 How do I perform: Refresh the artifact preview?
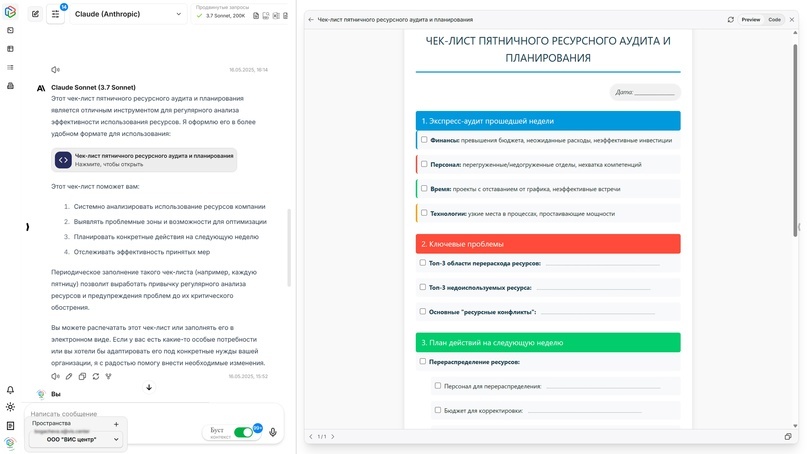click(x=730, y=20)
